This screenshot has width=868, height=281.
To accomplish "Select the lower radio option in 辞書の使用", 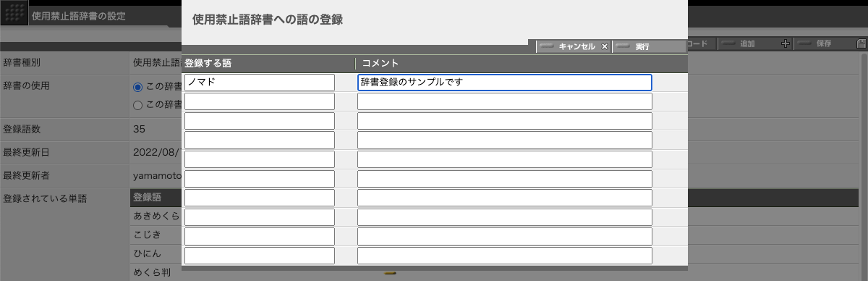I will coord(138,105).
